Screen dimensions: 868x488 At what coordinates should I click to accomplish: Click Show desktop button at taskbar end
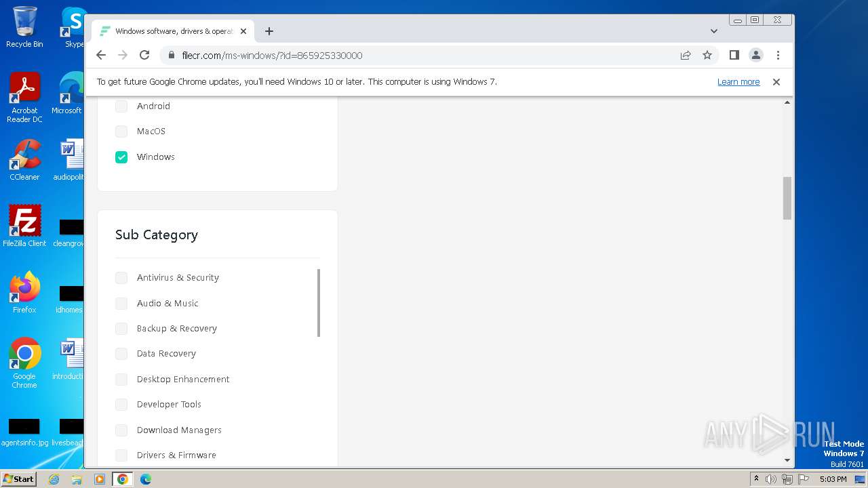point(861,479)
